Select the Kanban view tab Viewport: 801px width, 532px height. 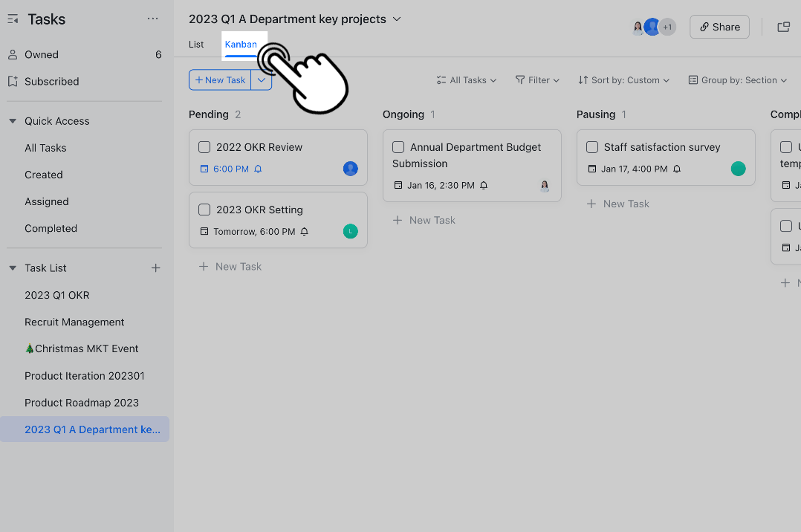(x=241, y=45)
